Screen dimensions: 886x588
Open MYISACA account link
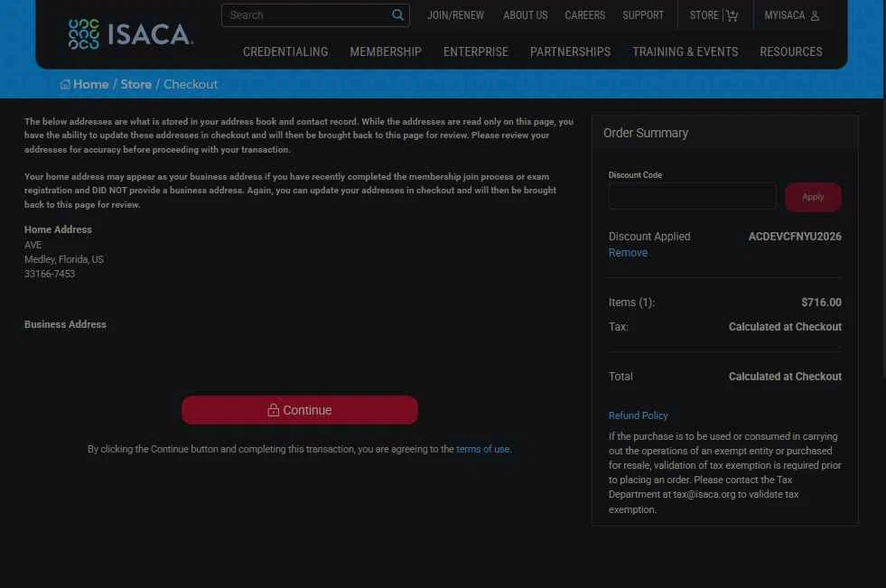[x=784, y=15]
